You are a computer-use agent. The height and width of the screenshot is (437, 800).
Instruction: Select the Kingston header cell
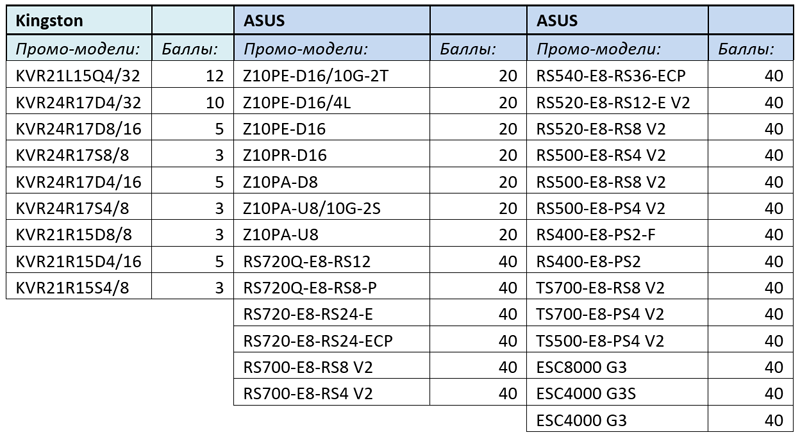[x=79, y=20]
